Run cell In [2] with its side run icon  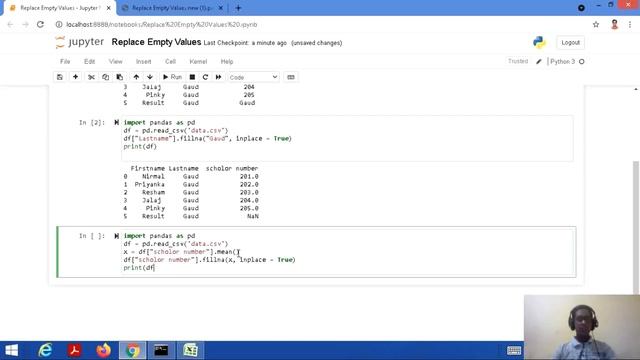(116, 122)
